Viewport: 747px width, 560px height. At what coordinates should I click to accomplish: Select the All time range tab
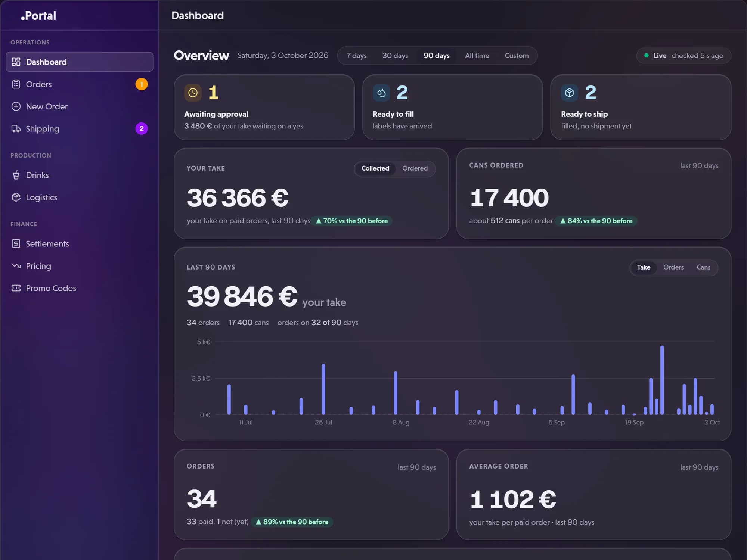click(x=477, y=56)
